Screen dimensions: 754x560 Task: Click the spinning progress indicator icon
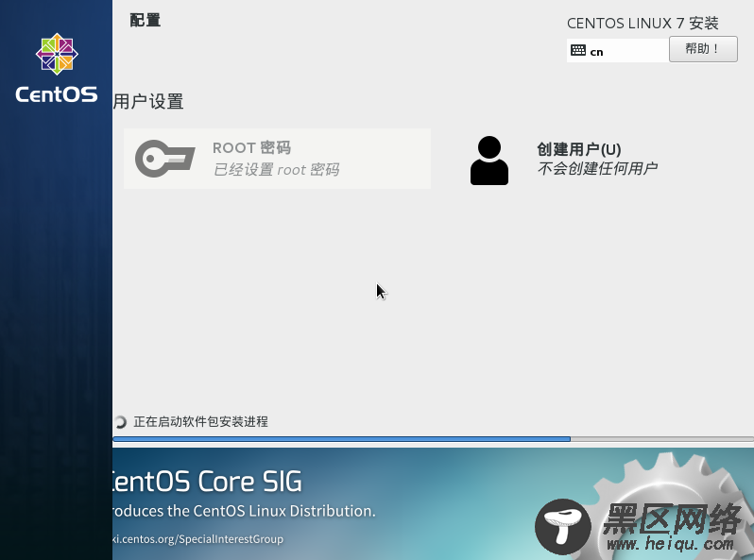click(x=120, y=422)
